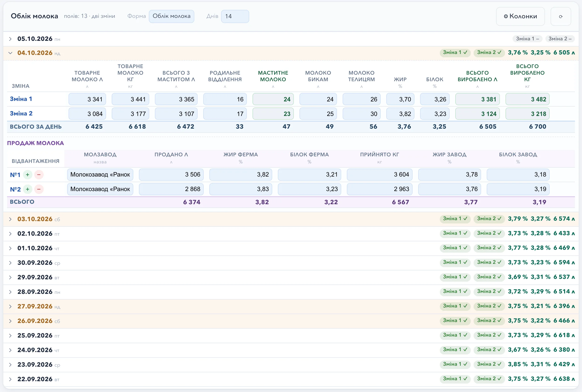
Task: Add a shipment after №2
Action: click(x=27, y=189)
